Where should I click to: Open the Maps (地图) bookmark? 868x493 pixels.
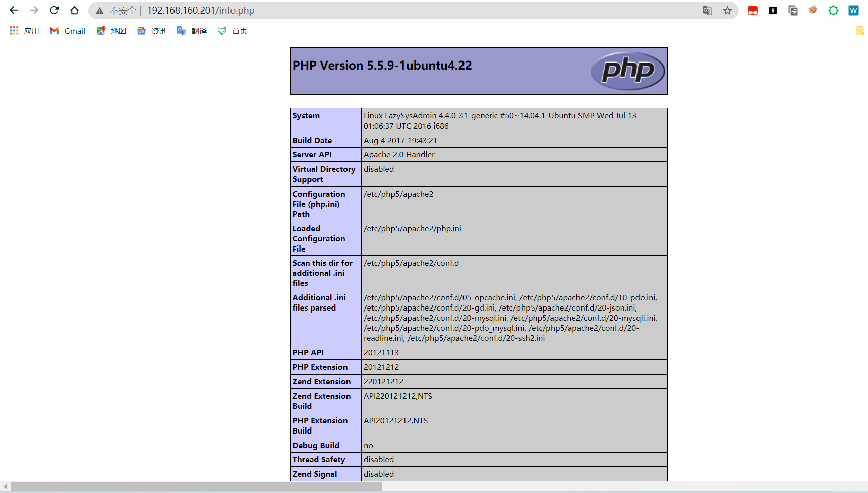point(111,31)
